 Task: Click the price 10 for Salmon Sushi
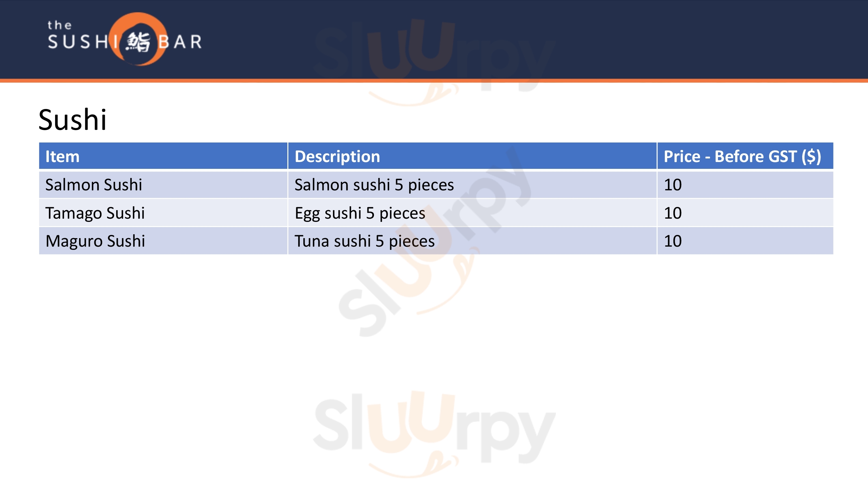pyautogui.click(x=673, y=184)
